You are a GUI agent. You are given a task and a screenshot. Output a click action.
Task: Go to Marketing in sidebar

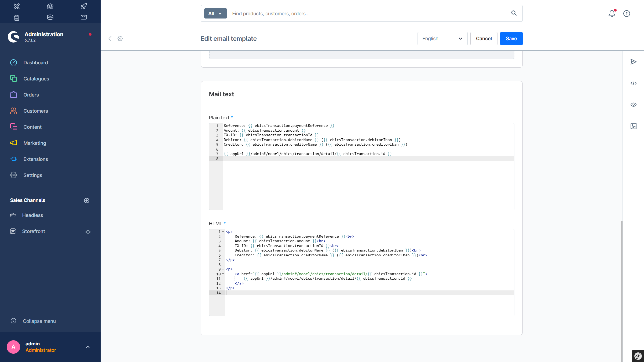tap(35, 143)
